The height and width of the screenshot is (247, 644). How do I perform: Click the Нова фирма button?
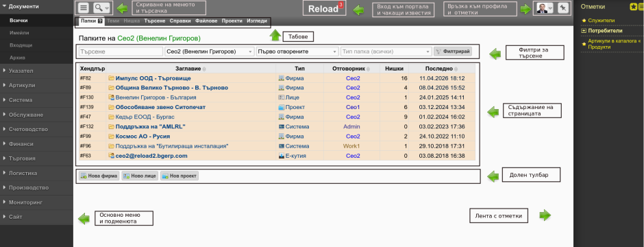99,176
